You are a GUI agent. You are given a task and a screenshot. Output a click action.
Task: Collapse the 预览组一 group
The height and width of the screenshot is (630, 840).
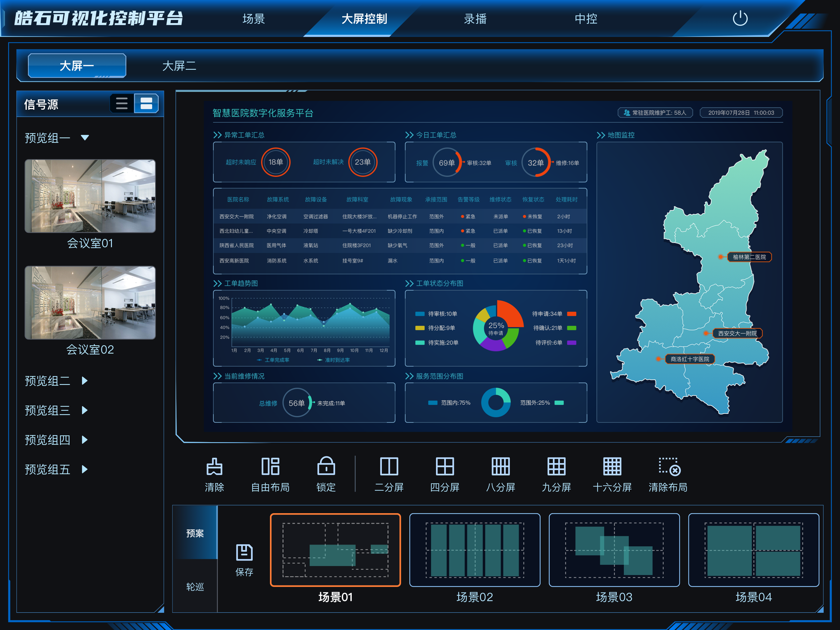(85, 138)
